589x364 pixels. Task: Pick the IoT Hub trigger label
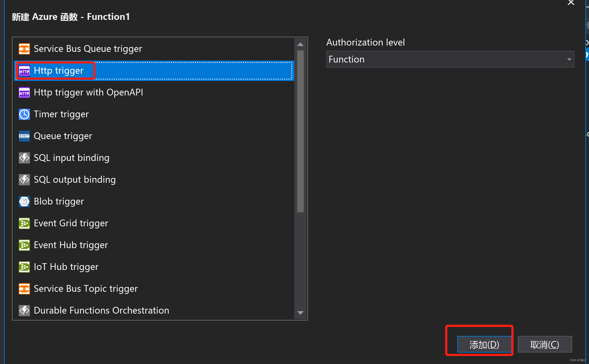tap(66, 267)
